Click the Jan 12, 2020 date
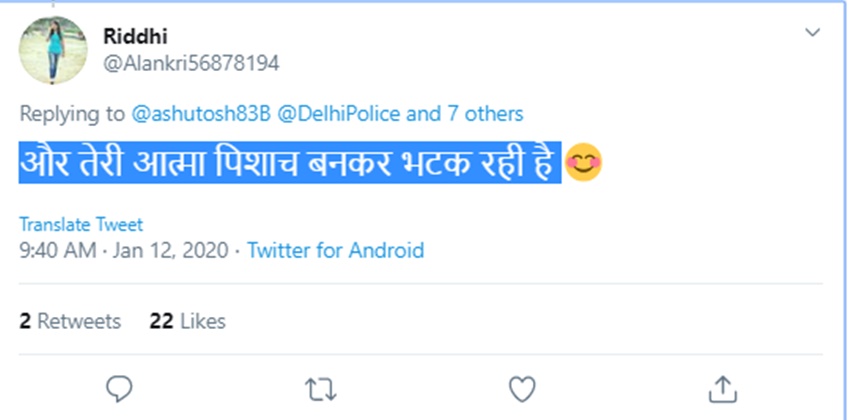The image size is (850, 420). click(171, 250)
